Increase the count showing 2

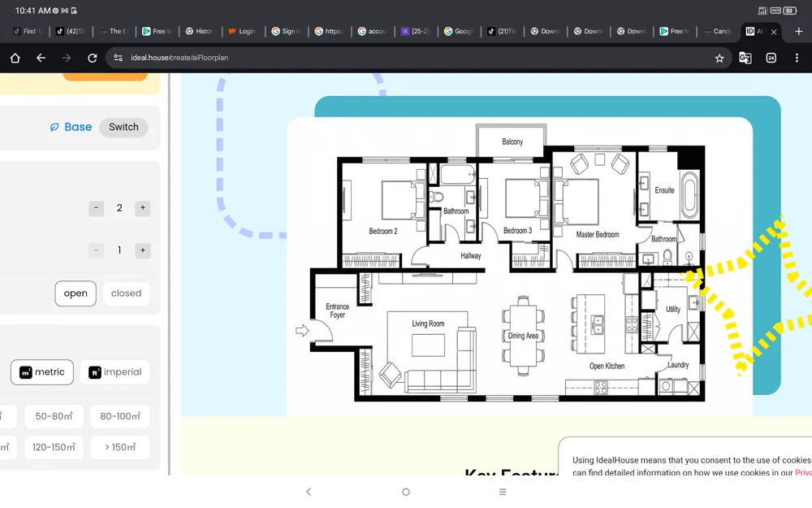coord(143,208)
